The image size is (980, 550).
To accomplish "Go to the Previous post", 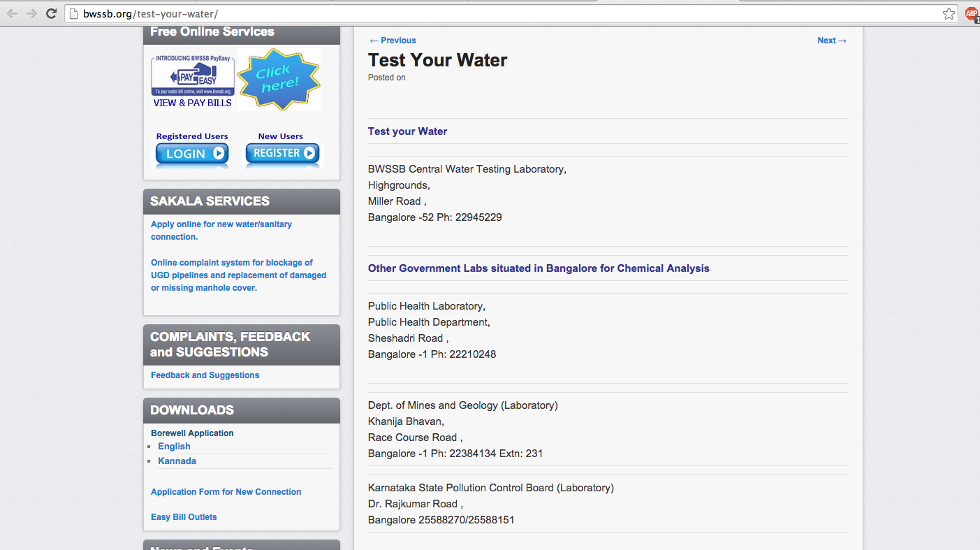I will [393, 41].
